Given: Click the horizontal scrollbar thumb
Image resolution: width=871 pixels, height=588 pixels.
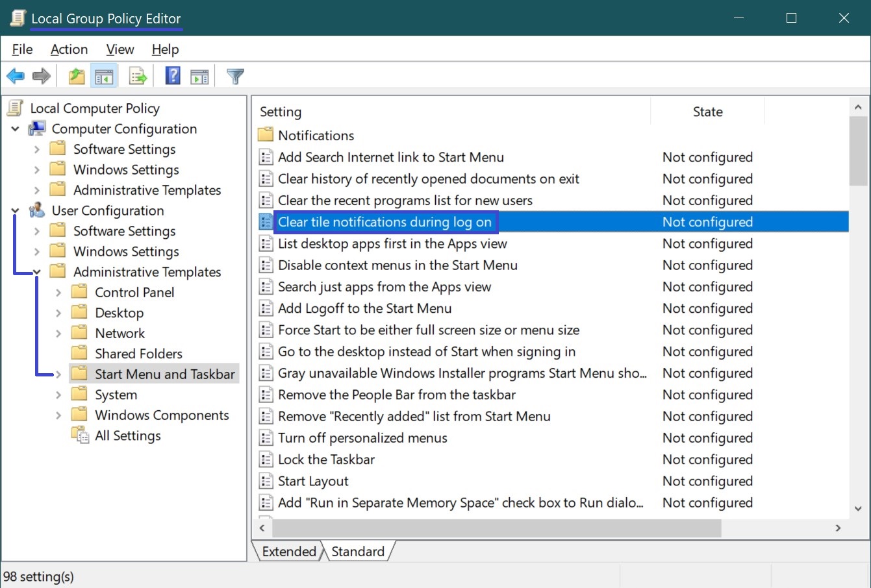Looking at the screenshot, I should pos(496,528).
